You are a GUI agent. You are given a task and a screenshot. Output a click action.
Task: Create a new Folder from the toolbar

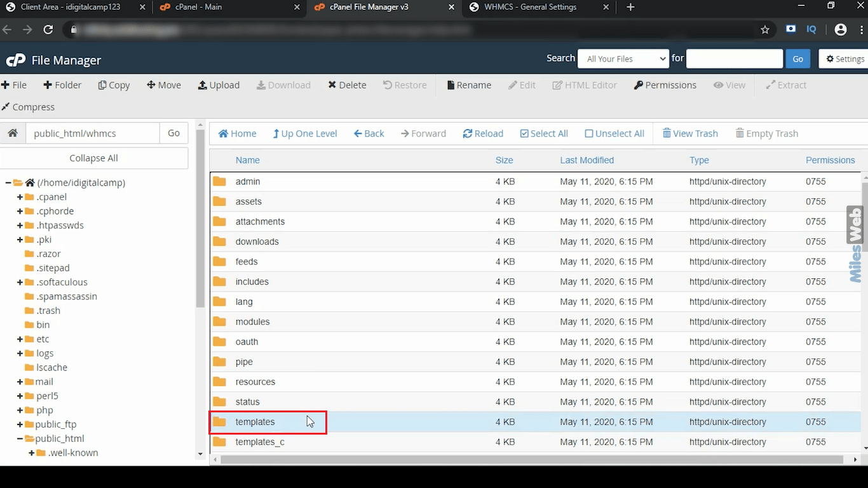[62, 85]
